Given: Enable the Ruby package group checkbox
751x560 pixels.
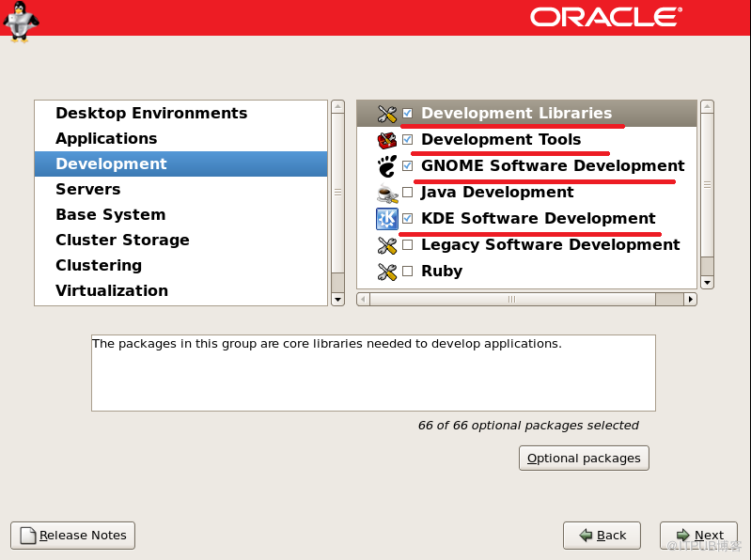Looking at the screenshot, I should coord(408,272).
